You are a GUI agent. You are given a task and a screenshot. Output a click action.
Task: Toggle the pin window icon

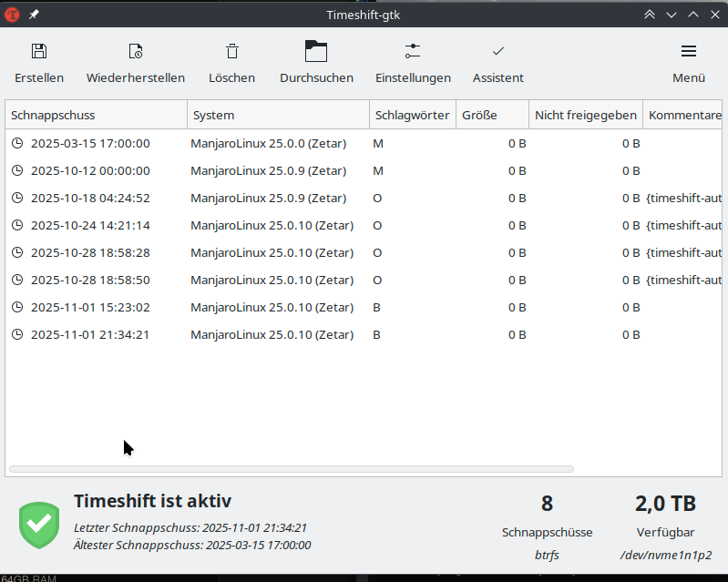[x=34, y=15]
